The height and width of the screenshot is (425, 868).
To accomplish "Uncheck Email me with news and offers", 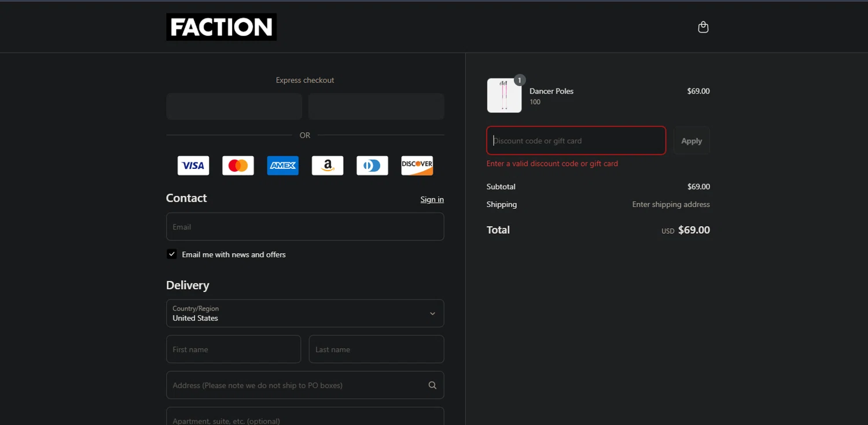I will (x=172, y=254).
